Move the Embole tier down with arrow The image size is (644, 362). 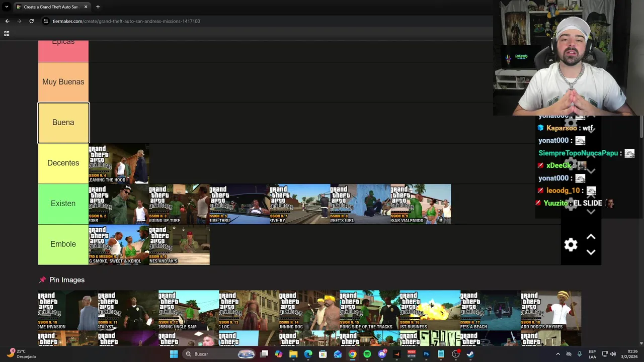point(591,252)
